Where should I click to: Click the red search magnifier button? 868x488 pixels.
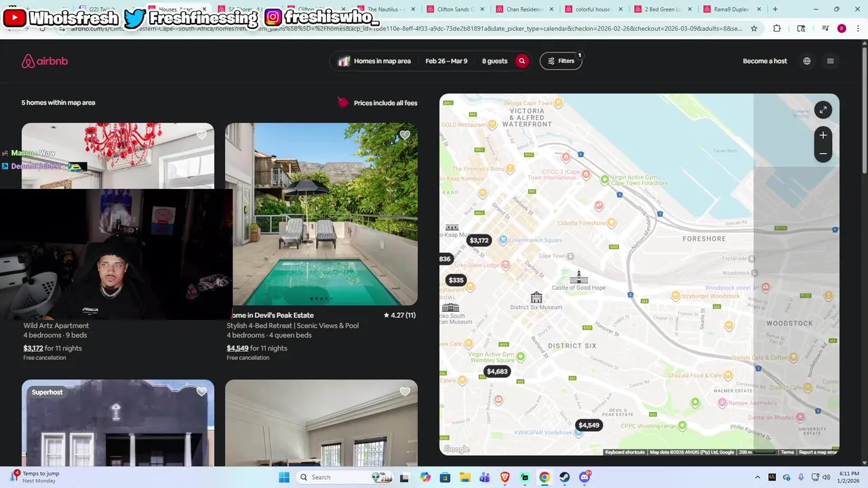tap(521, 61)
